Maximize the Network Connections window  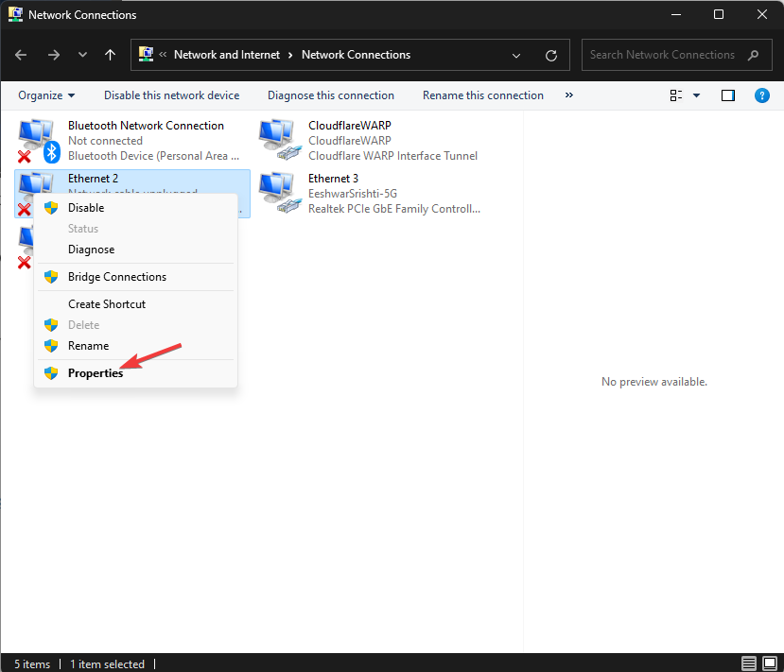(x=719, y=14)
